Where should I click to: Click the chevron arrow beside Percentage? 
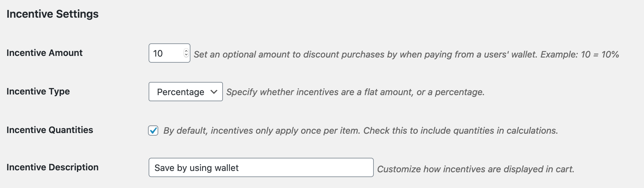click(x=214, y=92)
